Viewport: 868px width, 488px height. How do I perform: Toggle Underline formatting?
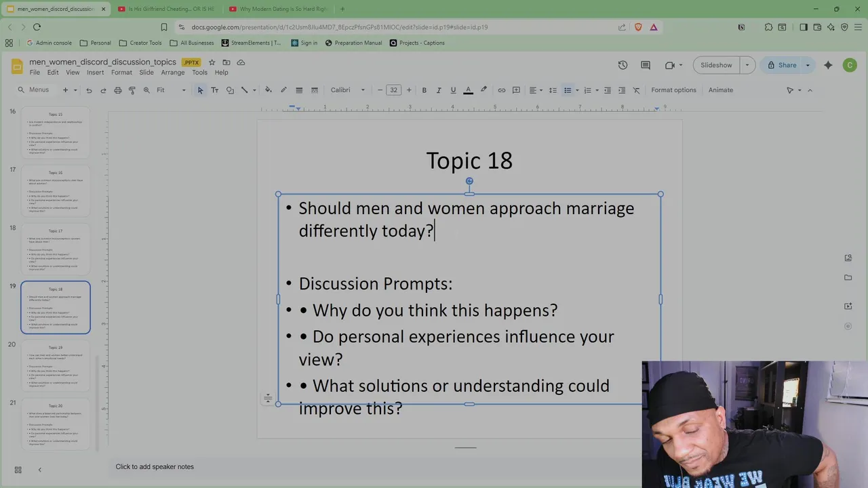click(453, 90)
